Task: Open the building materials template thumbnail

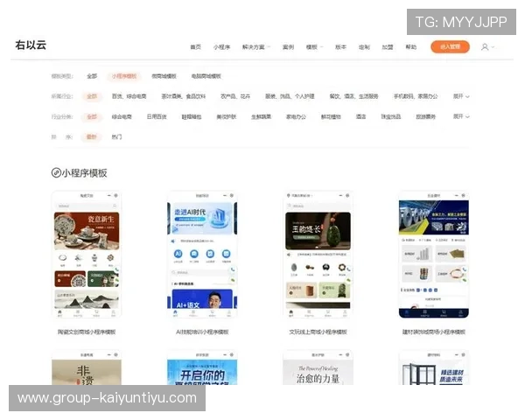Action: coord(434,255)
